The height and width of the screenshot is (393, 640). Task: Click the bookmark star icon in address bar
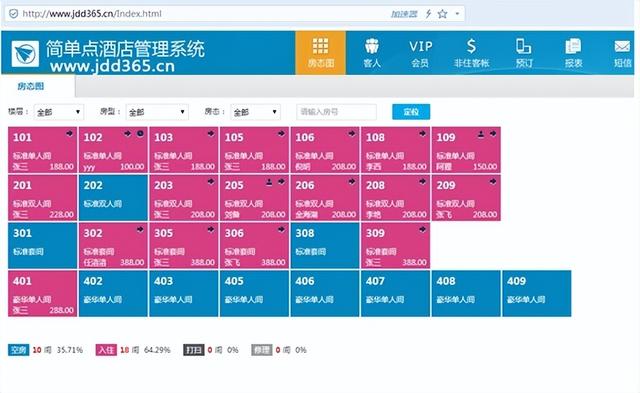point(442,14)
